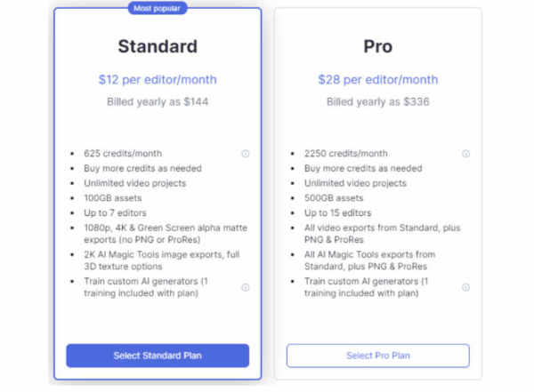Click Pro's Unlimited video projects item
The image size is (534, 392).
point(355,183)
